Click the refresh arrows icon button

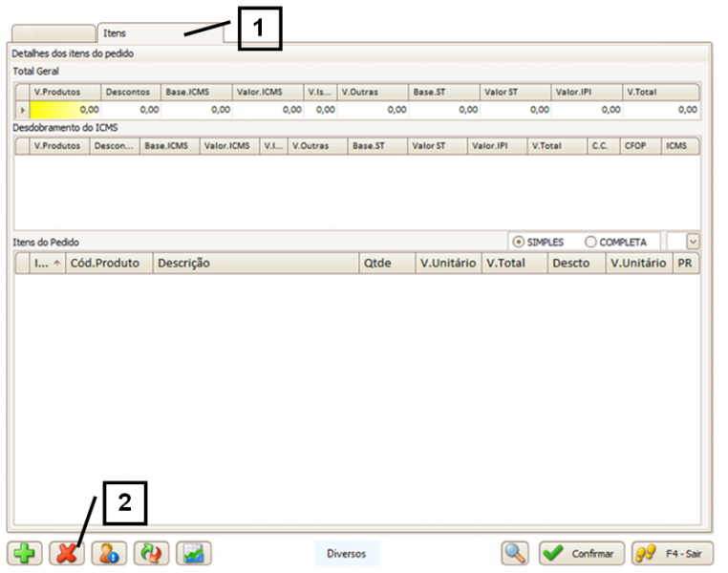151,553
